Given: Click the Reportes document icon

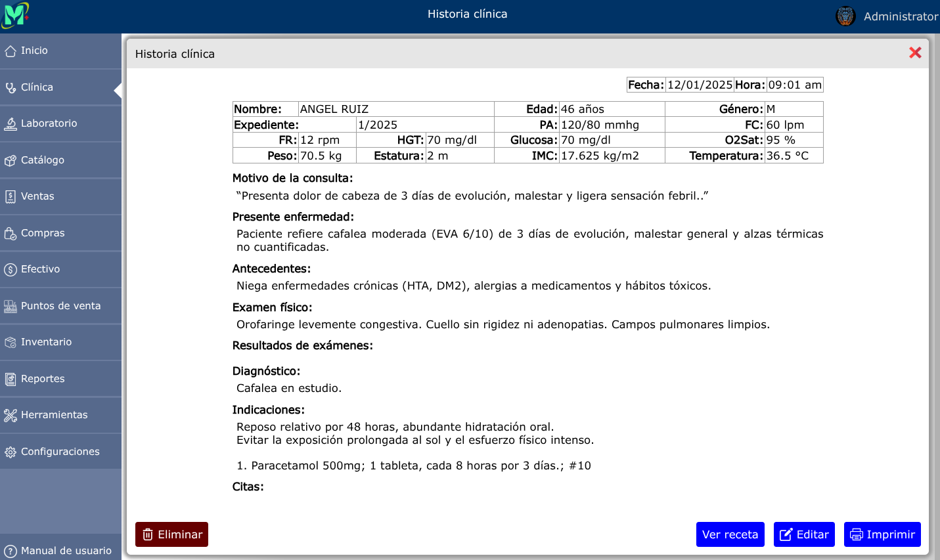Looking at the screenshot, I should [x=11, y=379].
